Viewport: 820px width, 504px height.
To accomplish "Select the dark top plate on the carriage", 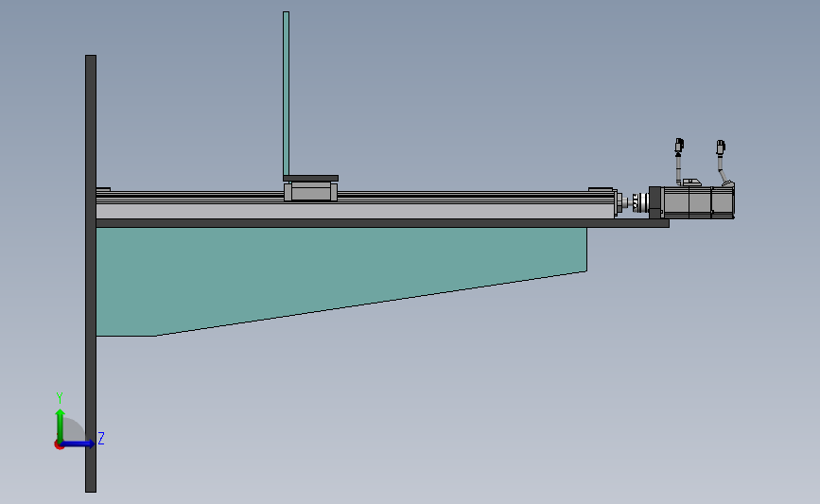I will pyautogui.click(x=310, y=179).
